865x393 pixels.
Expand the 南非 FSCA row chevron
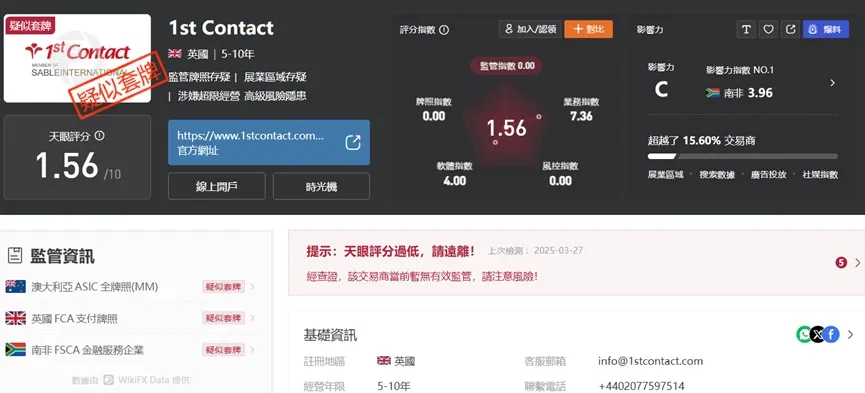pos(252,349)
